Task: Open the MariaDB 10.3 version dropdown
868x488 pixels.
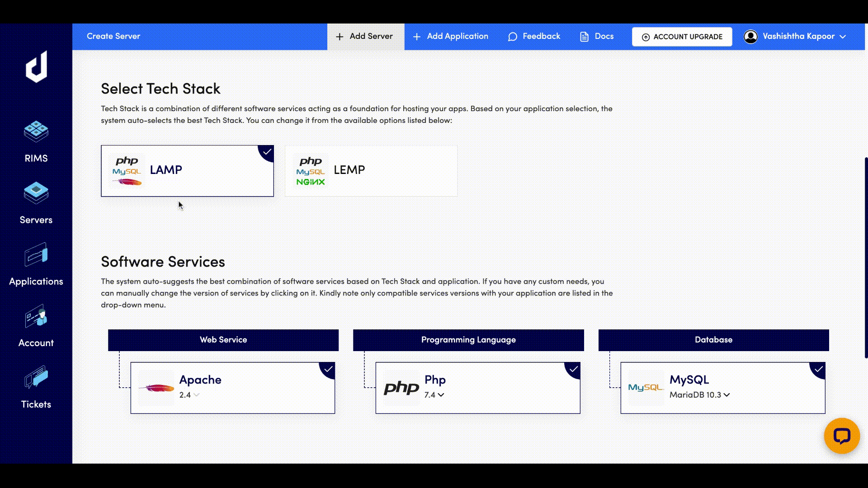Action: coord(700,395)
